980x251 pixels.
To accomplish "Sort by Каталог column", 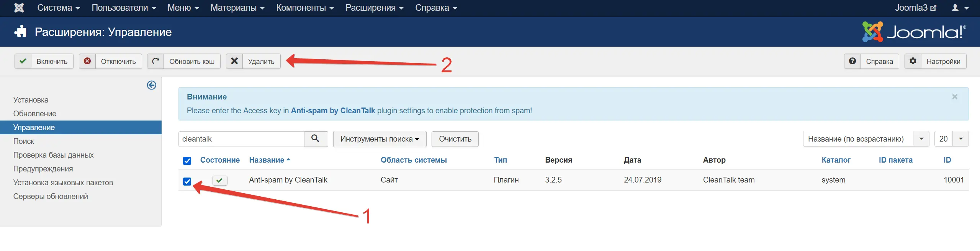I will [x=836, y=160].
